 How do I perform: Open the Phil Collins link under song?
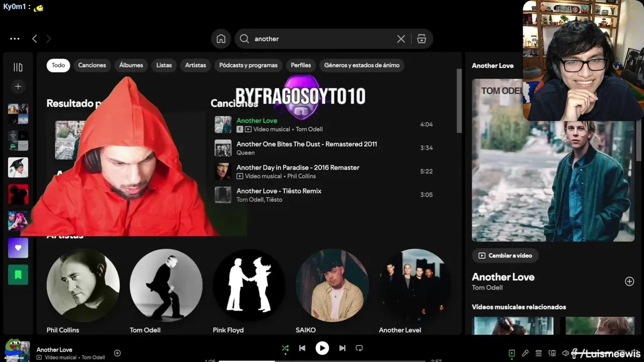pos(301,176)
